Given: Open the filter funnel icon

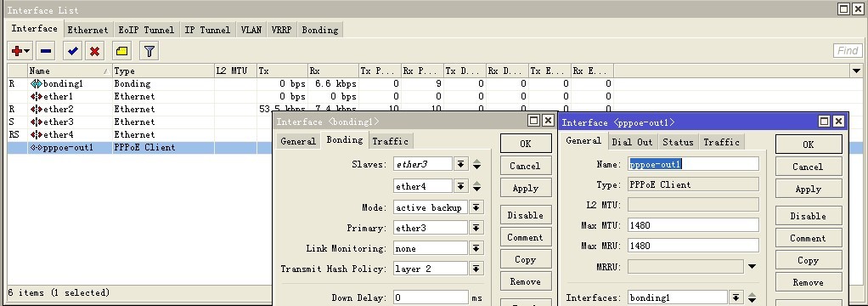Looking at the screenshot, I should click(149, 51).
